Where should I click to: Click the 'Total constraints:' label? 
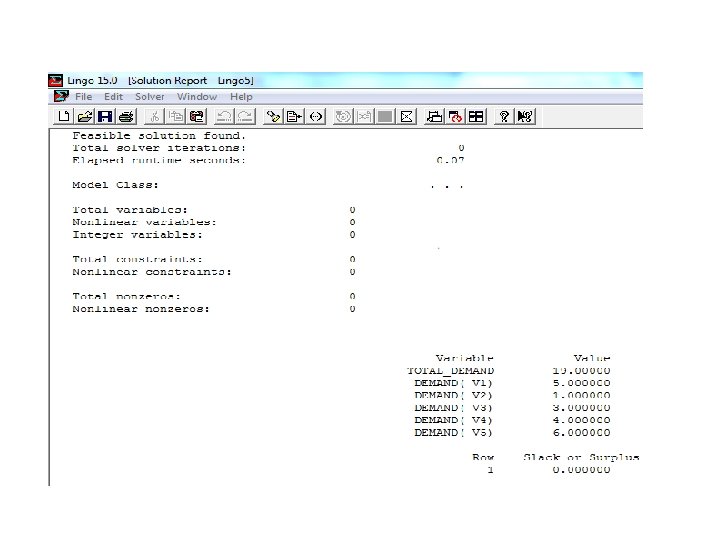pyautogui.click(x=137, y=259)
